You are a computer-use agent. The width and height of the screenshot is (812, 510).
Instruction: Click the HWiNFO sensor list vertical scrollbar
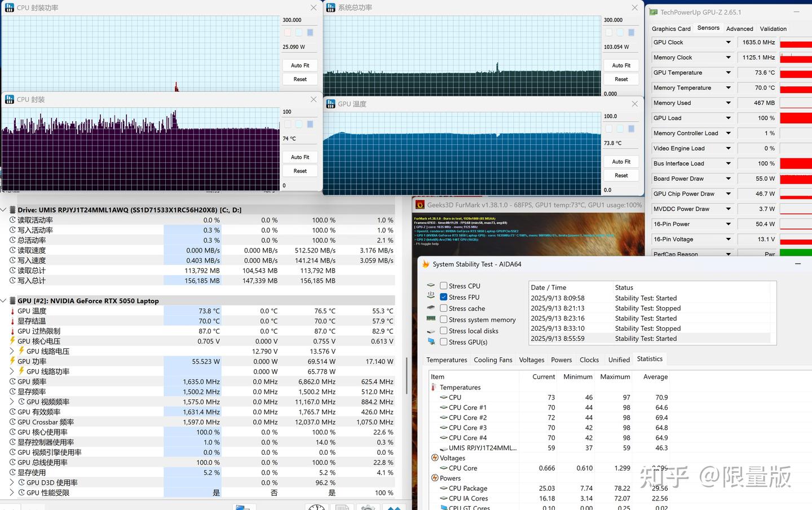click(407, 375)
